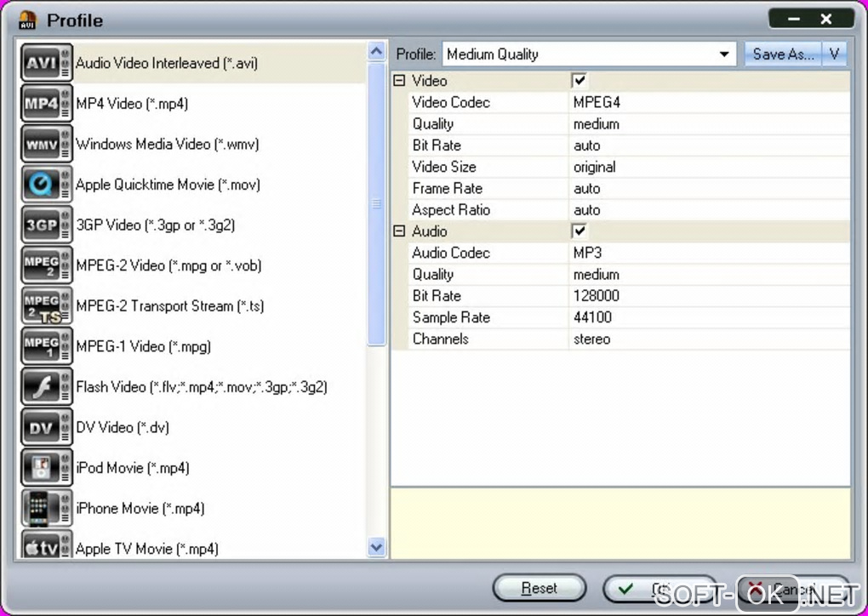Click the MP4 Video format icon

pyautogui.click(x=47, y=104)
